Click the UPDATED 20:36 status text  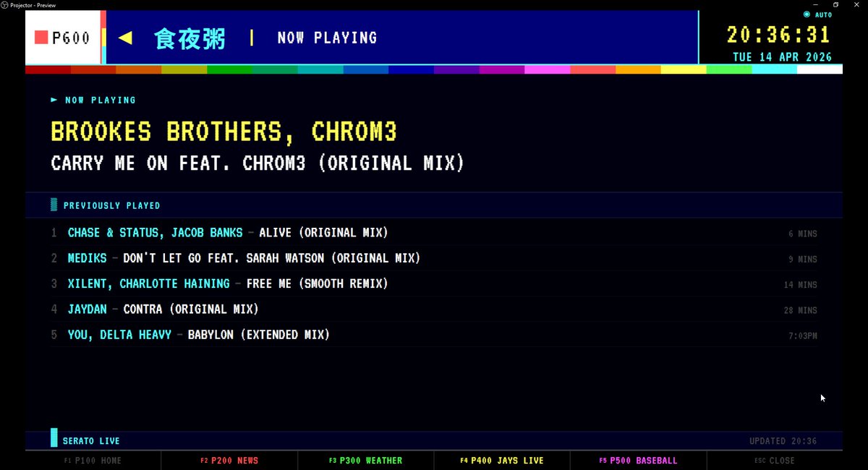(x=783, y=441)
